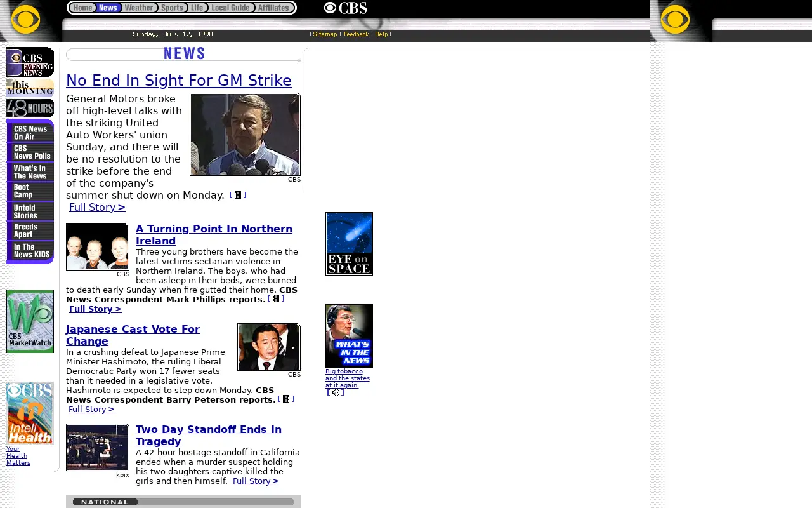Click Full Story link under GM Strike
The height and width of the screenshot is (508, 812).
pos(97,207)
